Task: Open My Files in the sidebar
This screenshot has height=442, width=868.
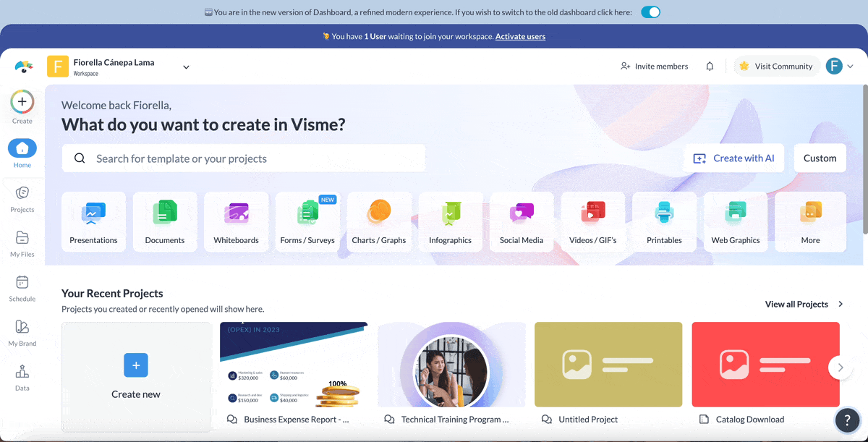Action: tap(22, 242)
